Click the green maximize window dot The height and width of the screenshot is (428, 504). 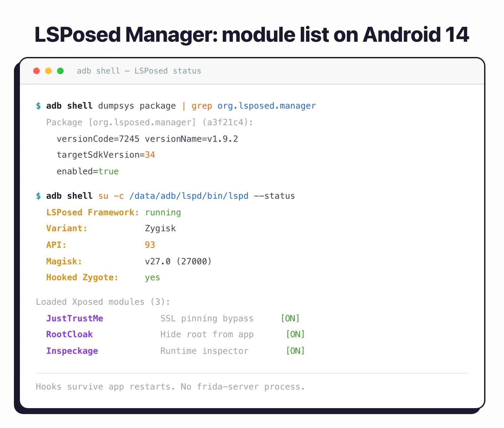coord(60,71)
